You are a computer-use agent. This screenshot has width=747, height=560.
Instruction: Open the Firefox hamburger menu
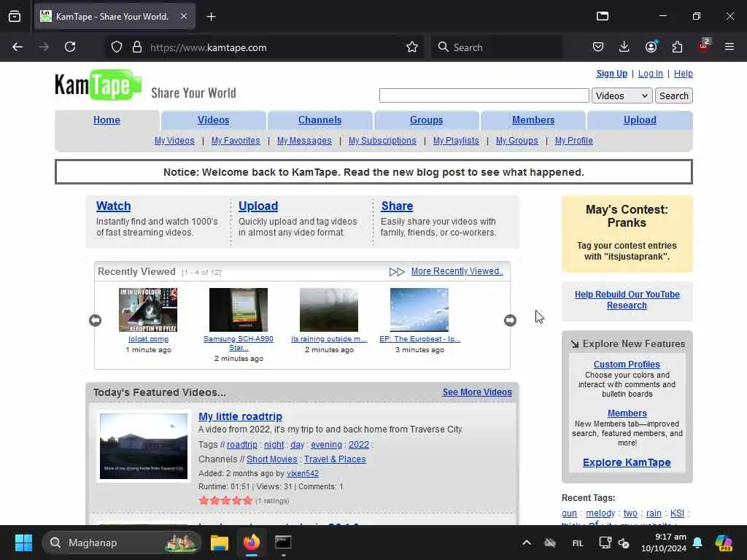(729, 47)
